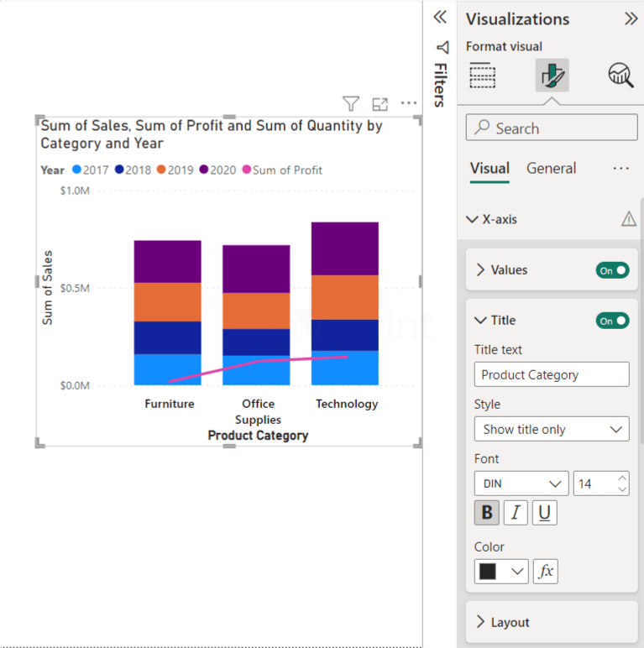
Task: Collapse the X-axis section
Action: tap(472, 219)
